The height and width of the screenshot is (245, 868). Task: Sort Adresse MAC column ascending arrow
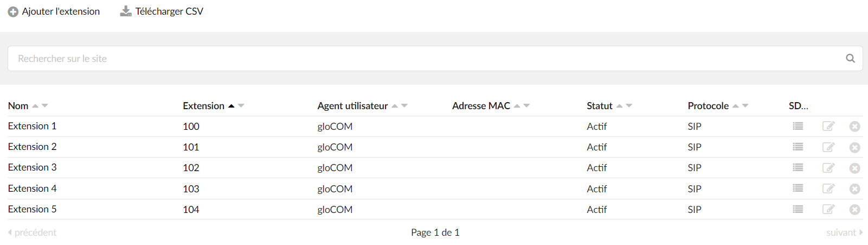(517, 106)
